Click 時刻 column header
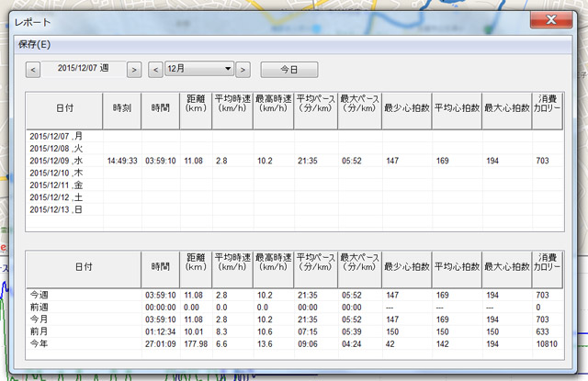Viewport: 588px width, 381px height. [122, 108]
